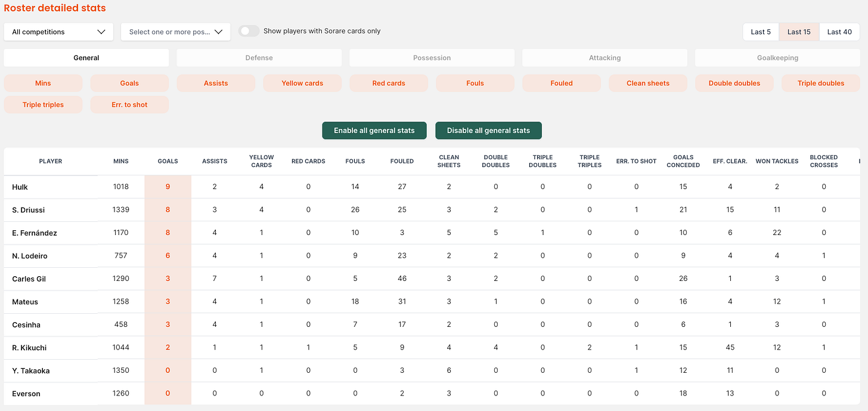The image size is (868, 411).
Task: Sort by TRIPLE TRIPLES column header
Action: click(x=590, y=161)
